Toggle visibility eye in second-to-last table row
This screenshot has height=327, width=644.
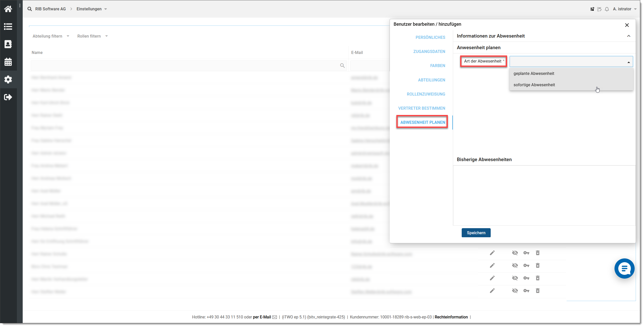coord(515,278)
